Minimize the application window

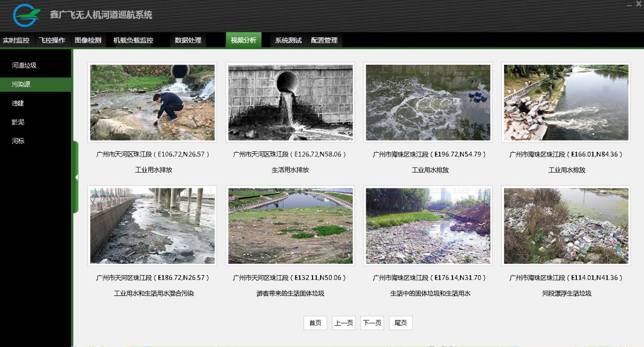(x=630, y=4)
